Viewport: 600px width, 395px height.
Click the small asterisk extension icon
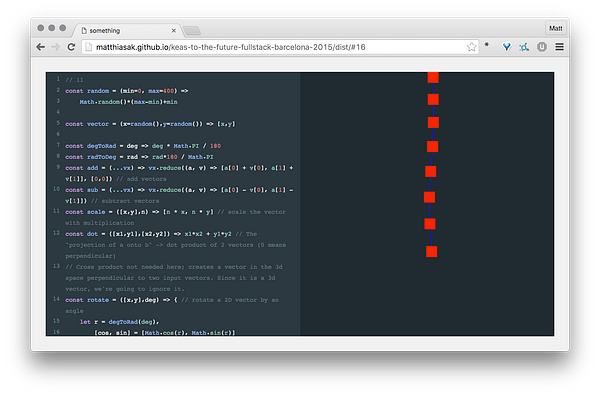tap(487, 45)
